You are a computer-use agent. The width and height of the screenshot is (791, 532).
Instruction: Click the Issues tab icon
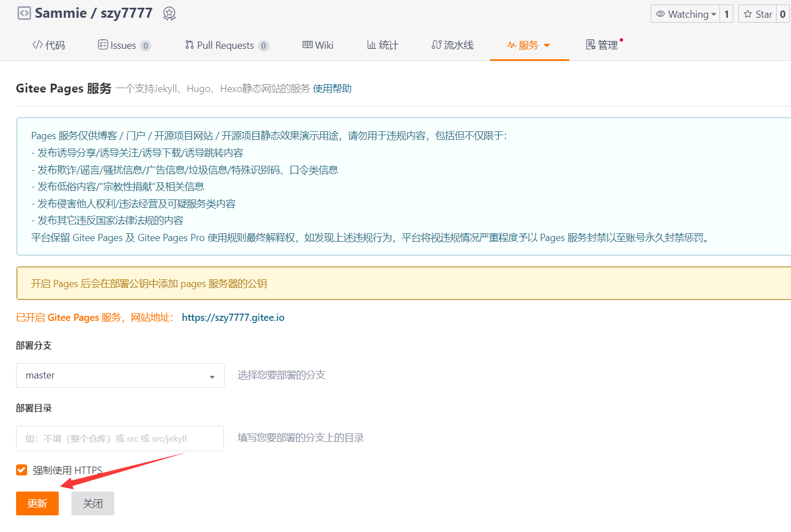[x=103, y=45]
